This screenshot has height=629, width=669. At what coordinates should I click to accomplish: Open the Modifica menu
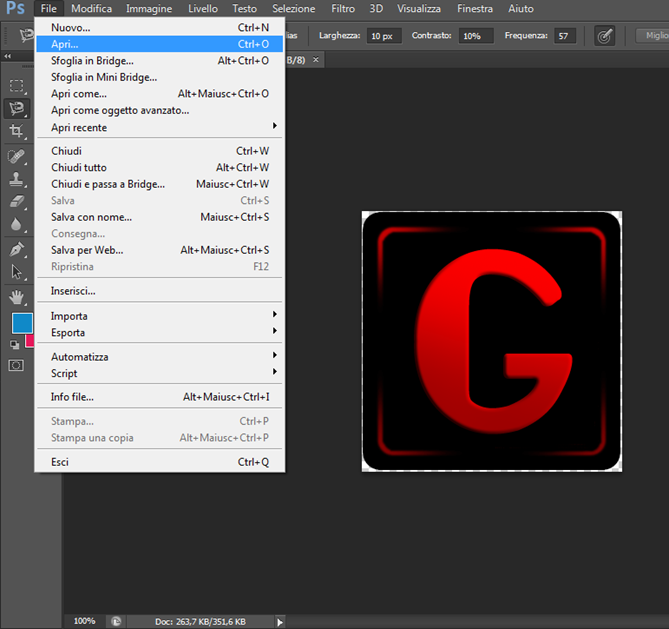click(91, 9)
